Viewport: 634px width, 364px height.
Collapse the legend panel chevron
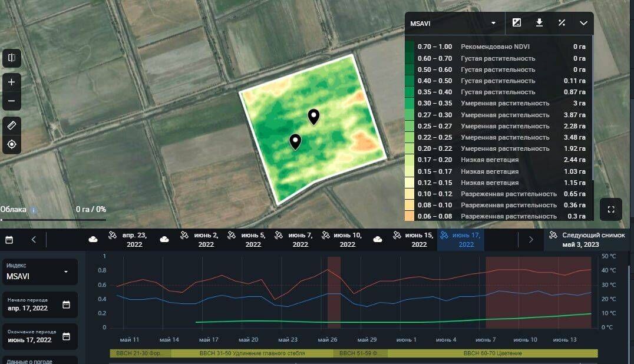(583, 23)
